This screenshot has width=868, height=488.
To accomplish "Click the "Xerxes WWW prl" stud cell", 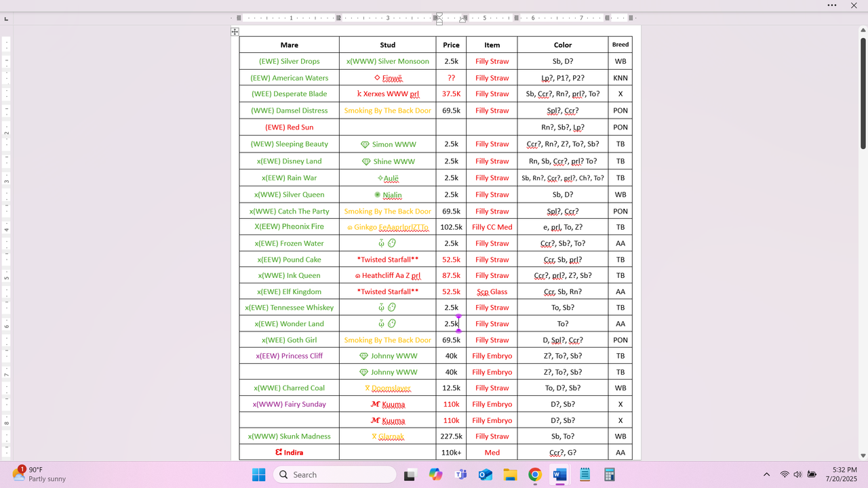I will coord(388,94).
